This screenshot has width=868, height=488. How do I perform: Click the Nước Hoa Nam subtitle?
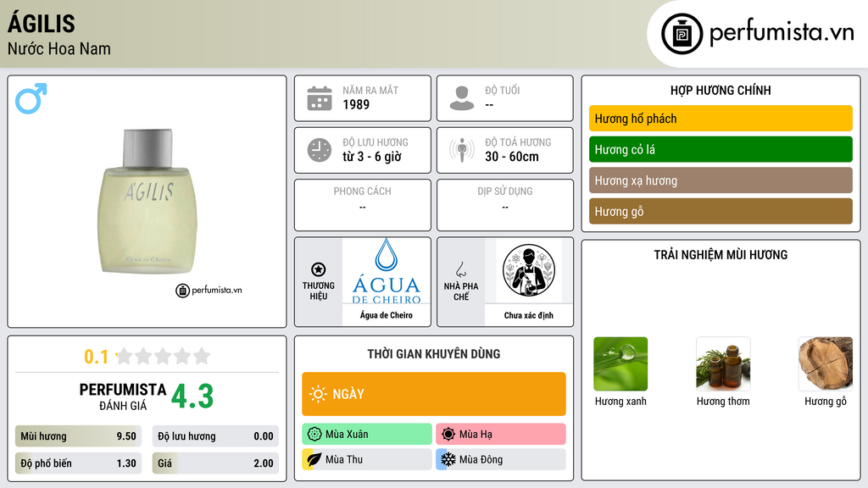coord(59,48)
